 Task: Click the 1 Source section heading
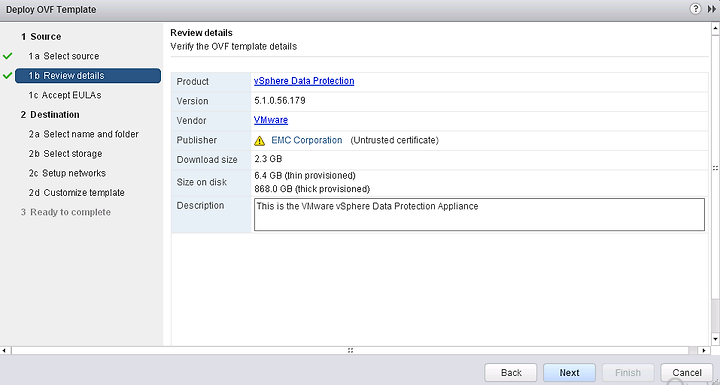click(41, 37)
